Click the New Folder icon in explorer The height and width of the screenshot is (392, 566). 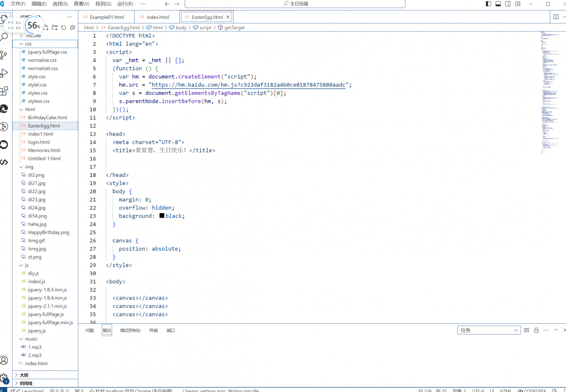point(55,28)
